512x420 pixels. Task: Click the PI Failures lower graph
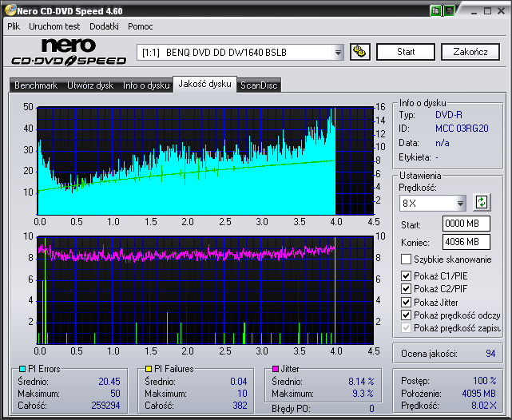[x=205, y=290]
